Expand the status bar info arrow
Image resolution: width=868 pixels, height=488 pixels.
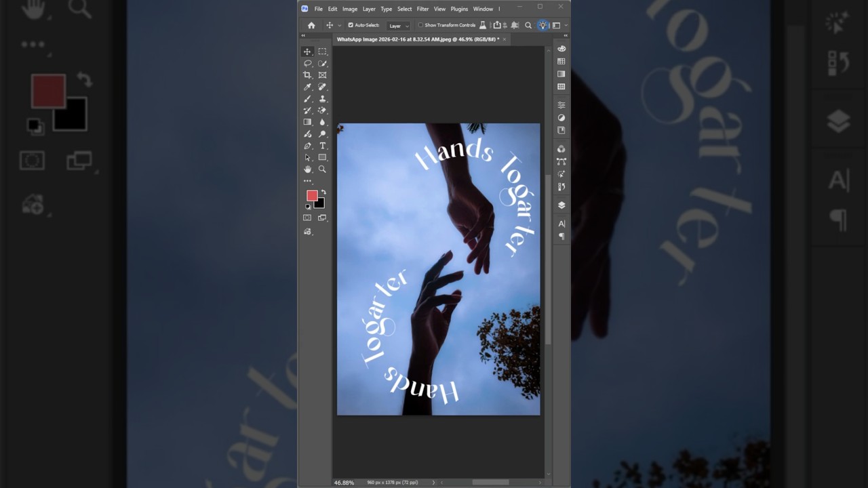(434, 483)
